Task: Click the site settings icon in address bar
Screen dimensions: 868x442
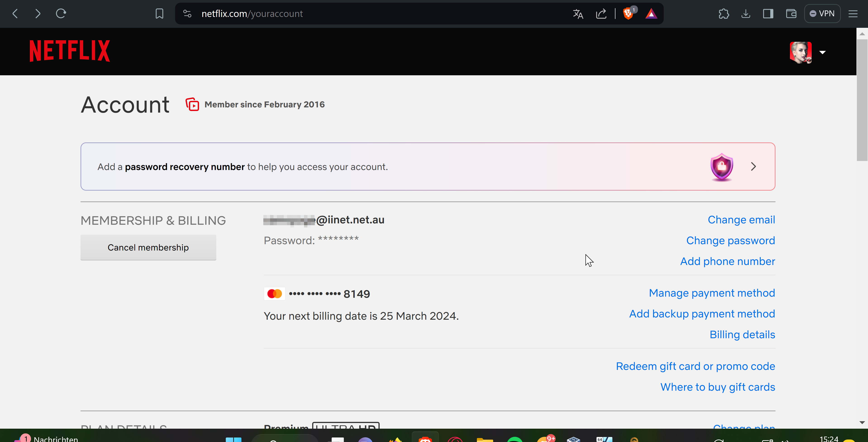Action: click(187, 14)
